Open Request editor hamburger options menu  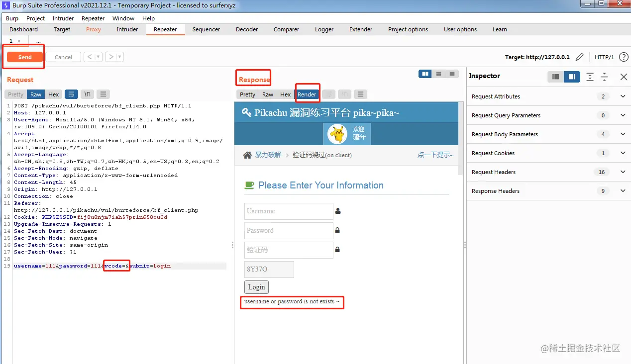pyautogui.click(x=103, y=94)
